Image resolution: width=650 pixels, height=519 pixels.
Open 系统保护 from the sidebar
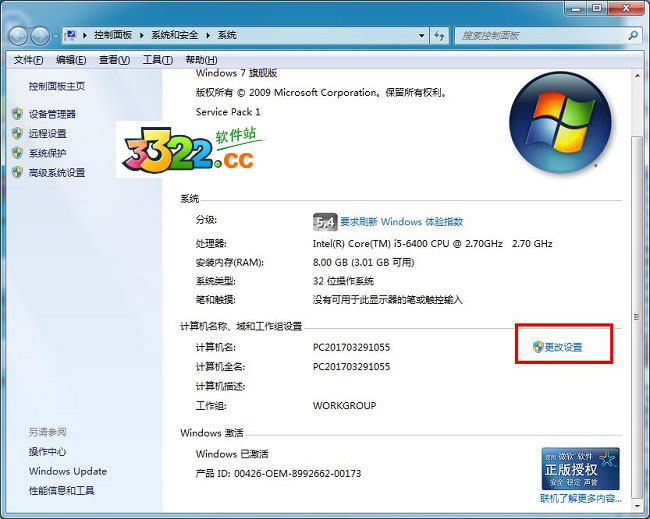(x=48, y=153)
